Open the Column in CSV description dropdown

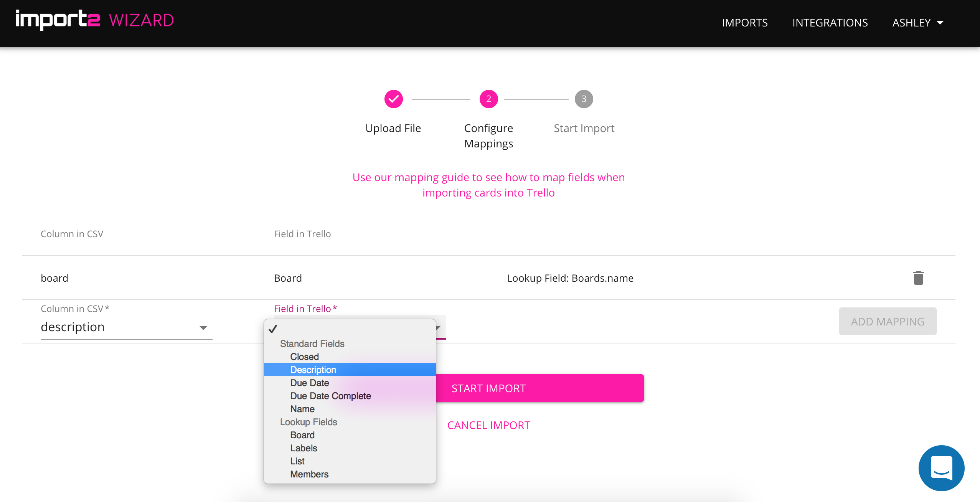126,327
